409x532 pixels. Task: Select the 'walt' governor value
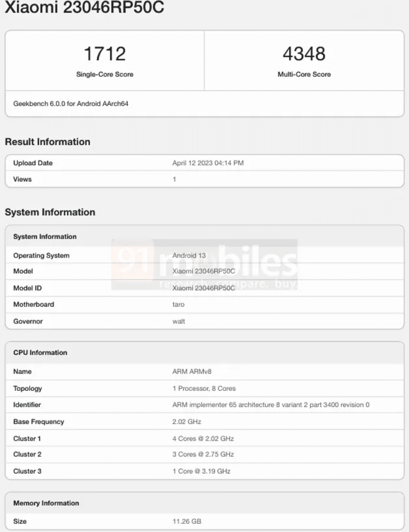178,321
